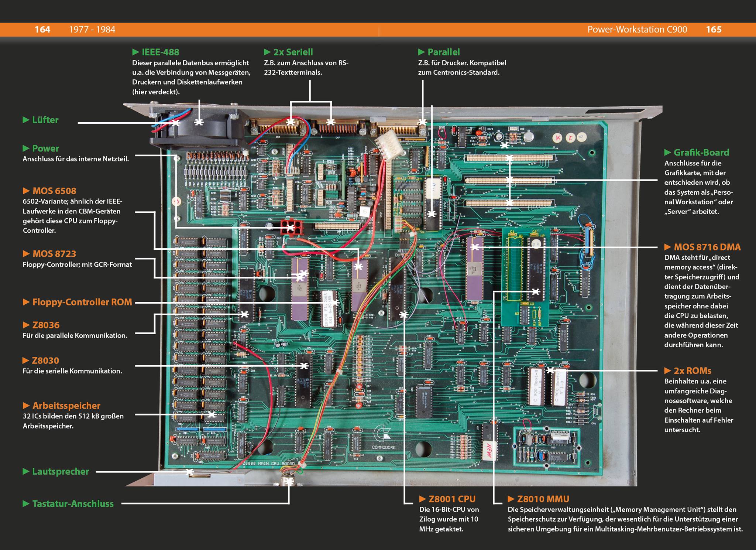This screenshot has width=756, height=550.
Task: Click "zum Centronics-Standard." text line
Action: [459, 72]
